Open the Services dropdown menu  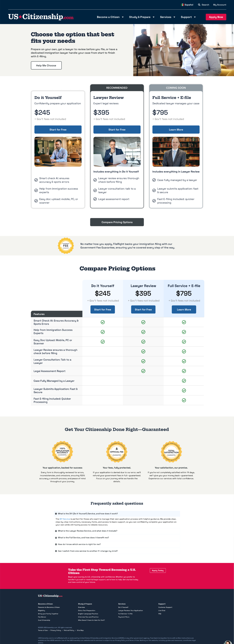[167, 17]
